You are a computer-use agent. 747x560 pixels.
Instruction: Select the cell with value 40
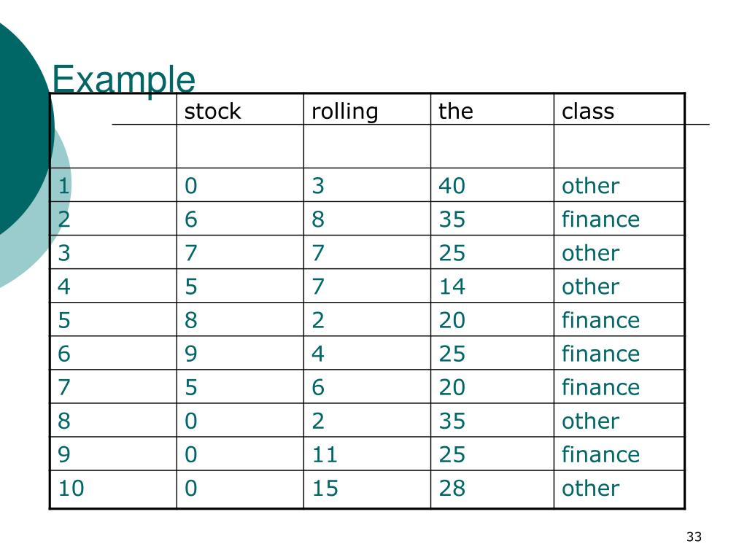[x=452, y=186]
